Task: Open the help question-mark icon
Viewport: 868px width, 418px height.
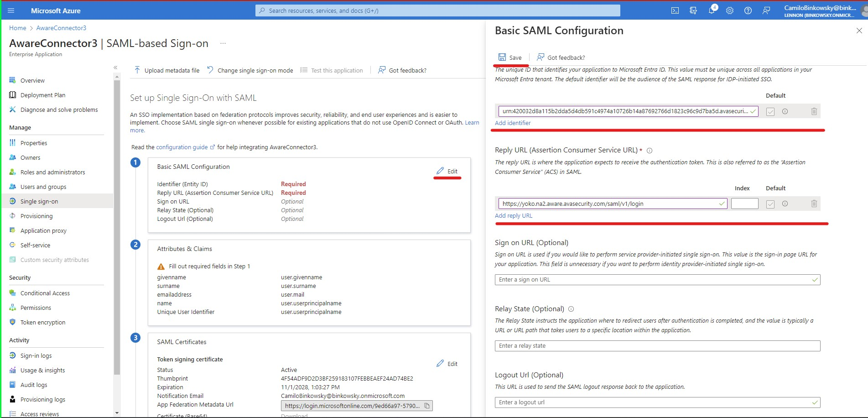Action: (748, 10)
